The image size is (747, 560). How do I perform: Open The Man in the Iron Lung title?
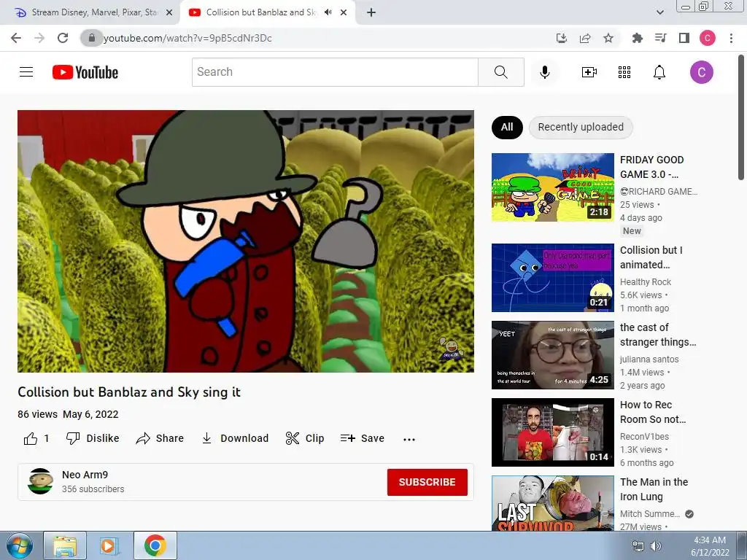pyautogui.click(x=654, y=489)
